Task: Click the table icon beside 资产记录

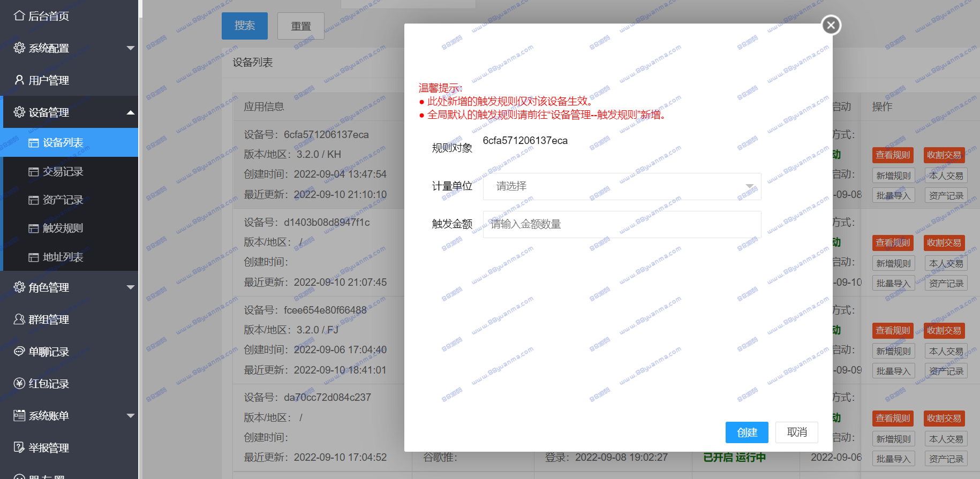Action: point(34,200)
